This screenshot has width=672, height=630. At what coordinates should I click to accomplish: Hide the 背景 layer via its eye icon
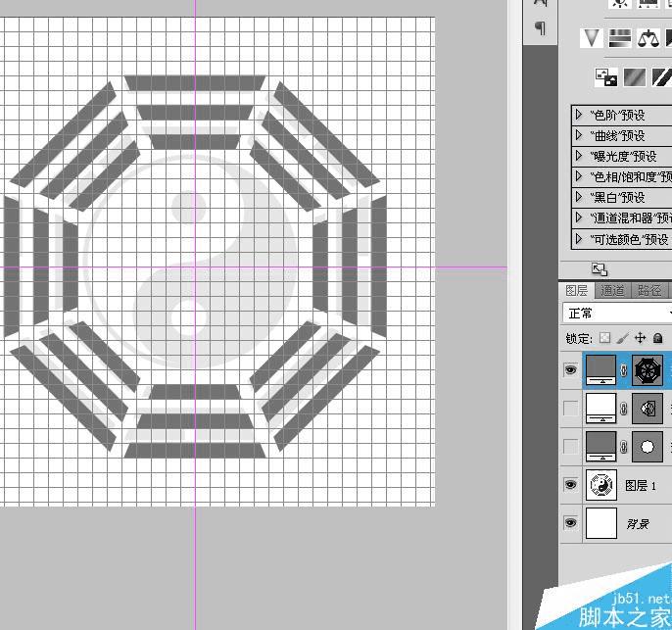570,523
